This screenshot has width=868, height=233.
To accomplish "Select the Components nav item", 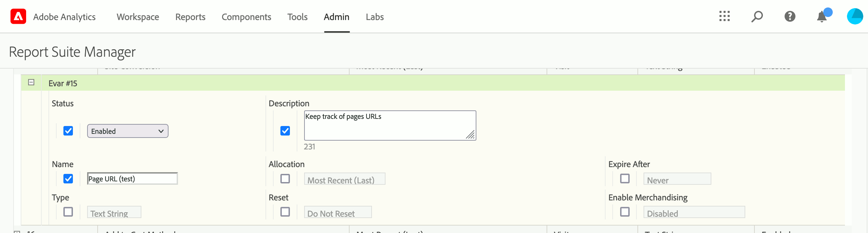I will click(246, 17).
